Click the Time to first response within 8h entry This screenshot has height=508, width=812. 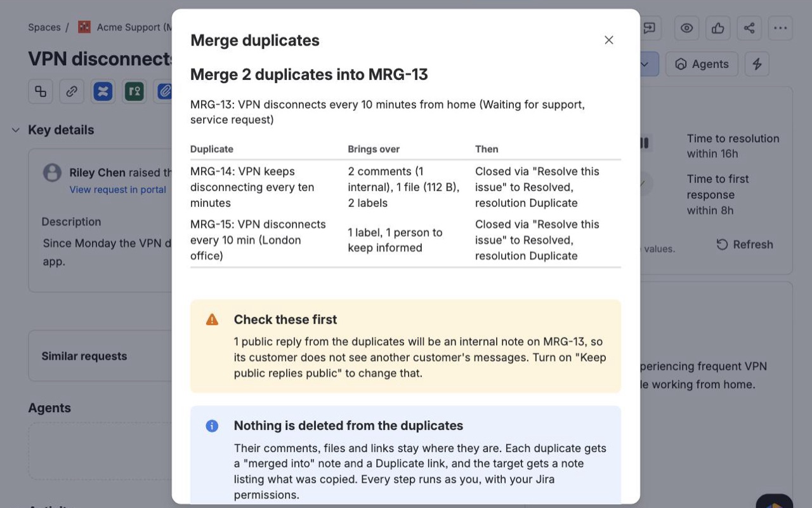pos(718,195)
